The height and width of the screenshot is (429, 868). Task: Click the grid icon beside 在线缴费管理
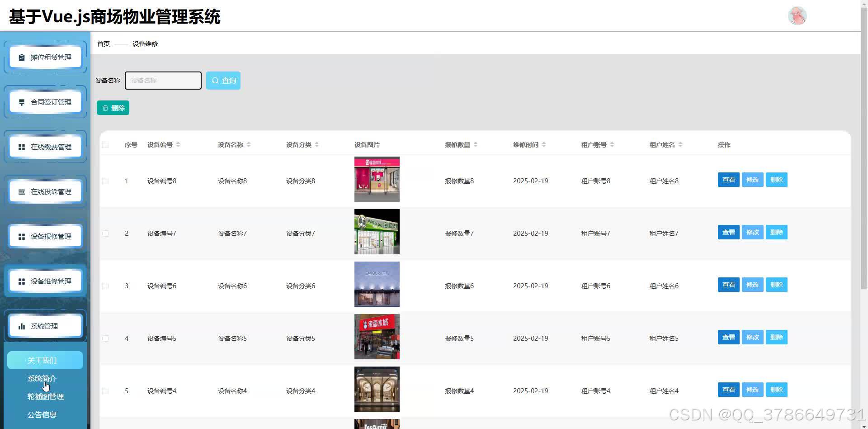tap(21, 147)
